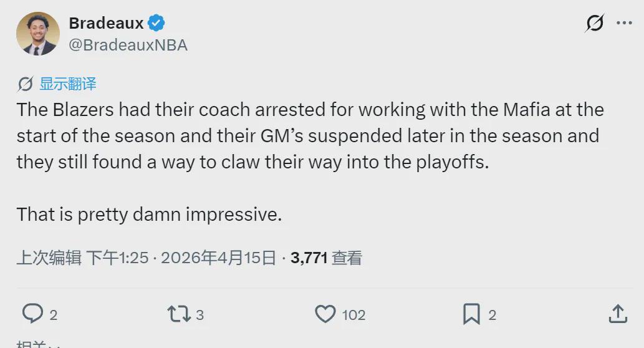Image resolution: width=644 pixels, height=348 pixels.
Task: Show translation via the 显示翻译 link
Action: (x=68, y=84)
